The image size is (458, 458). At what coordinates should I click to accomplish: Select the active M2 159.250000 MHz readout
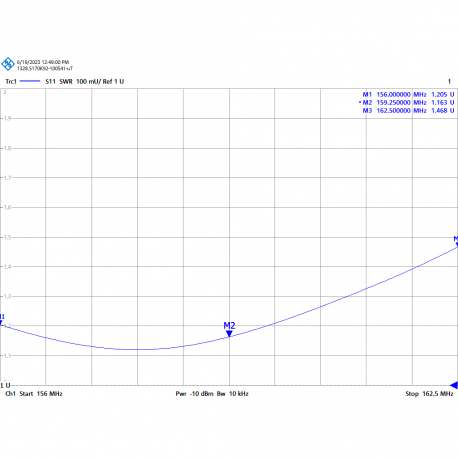click(407, 102)
